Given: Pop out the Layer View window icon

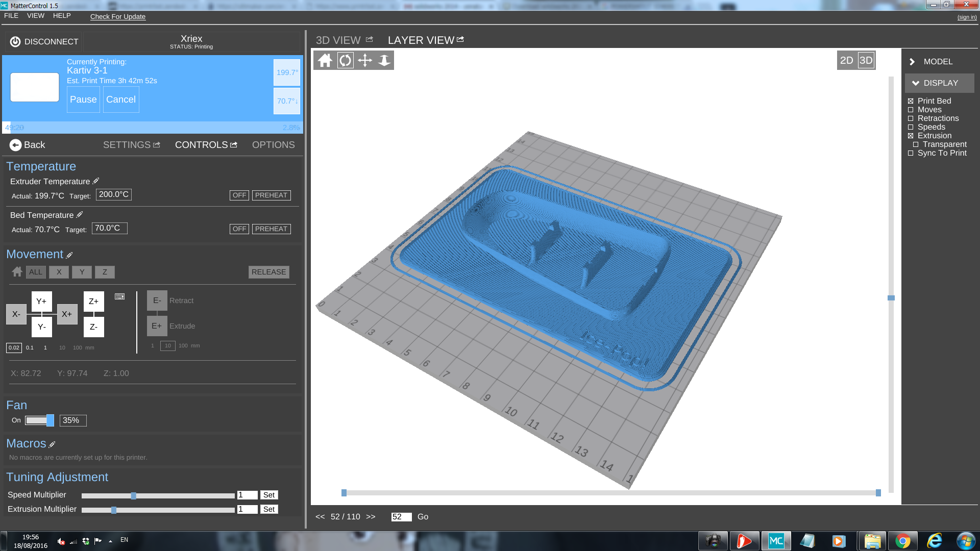Looking at the screenshot, I should (460, 39).
